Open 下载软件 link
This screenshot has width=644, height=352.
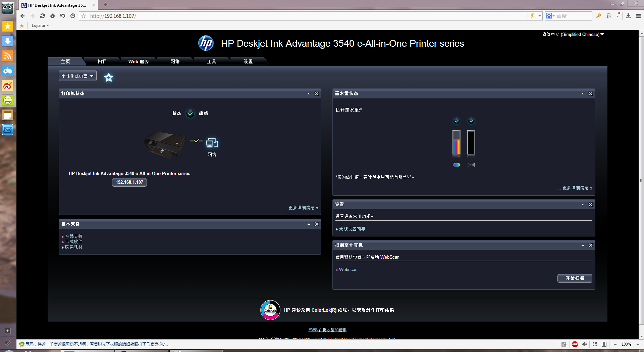pos(74,241)
